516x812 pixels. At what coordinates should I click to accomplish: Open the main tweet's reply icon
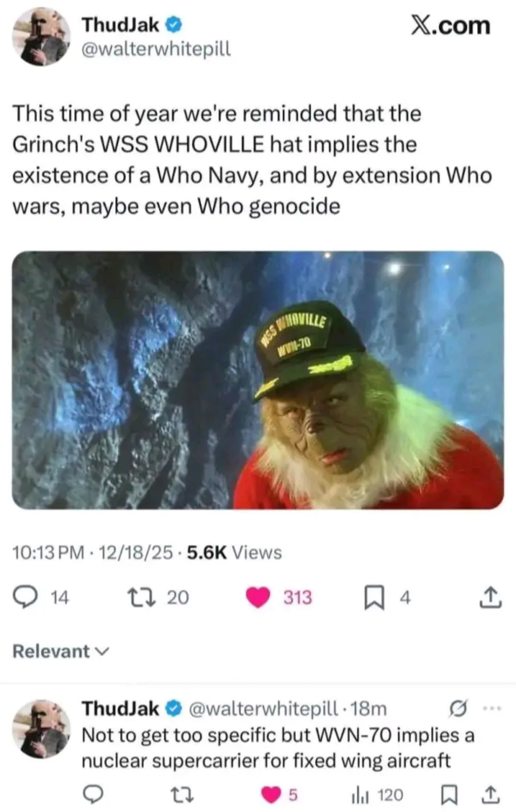pyautogui.click(x=25, y=597)
